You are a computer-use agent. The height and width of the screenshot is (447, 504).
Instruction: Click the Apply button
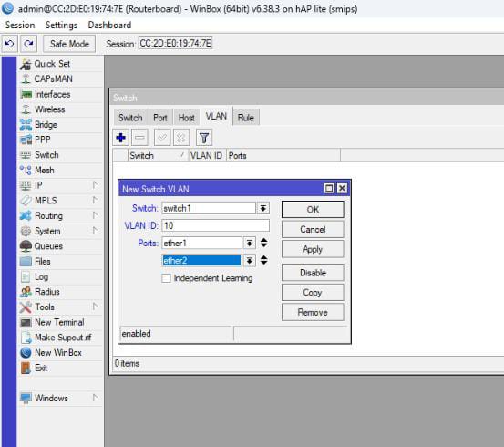pos(313,249)
